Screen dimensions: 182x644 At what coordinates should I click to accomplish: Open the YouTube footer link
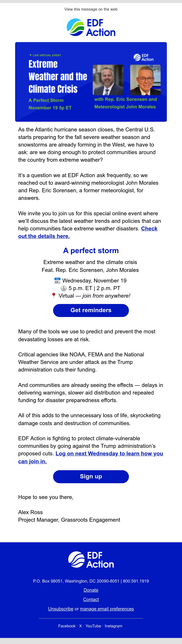[x=93, y=626]
